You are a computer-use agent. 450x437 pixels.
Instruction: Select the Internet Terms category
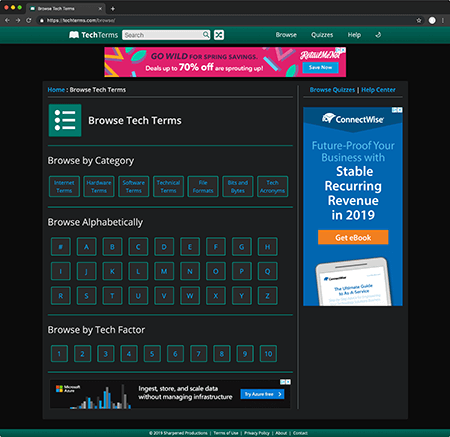point(64,187)
